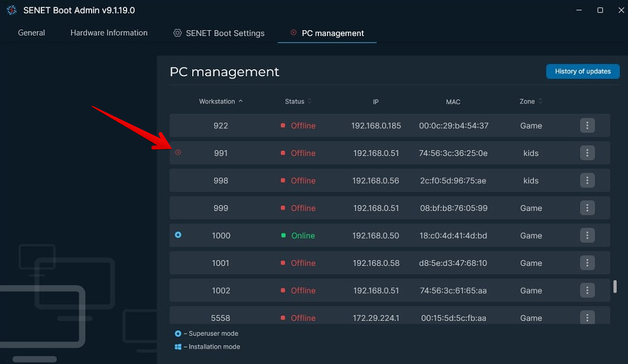Click the red error icon beside workstation 991

tap(178, 152)
